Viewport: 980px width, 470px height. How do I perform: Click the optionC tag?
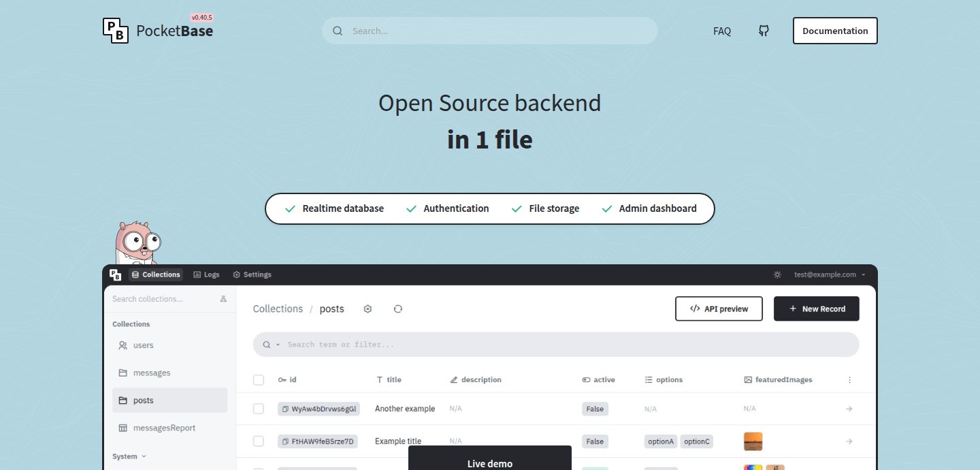pyautogui.click(x=698, y=441)
